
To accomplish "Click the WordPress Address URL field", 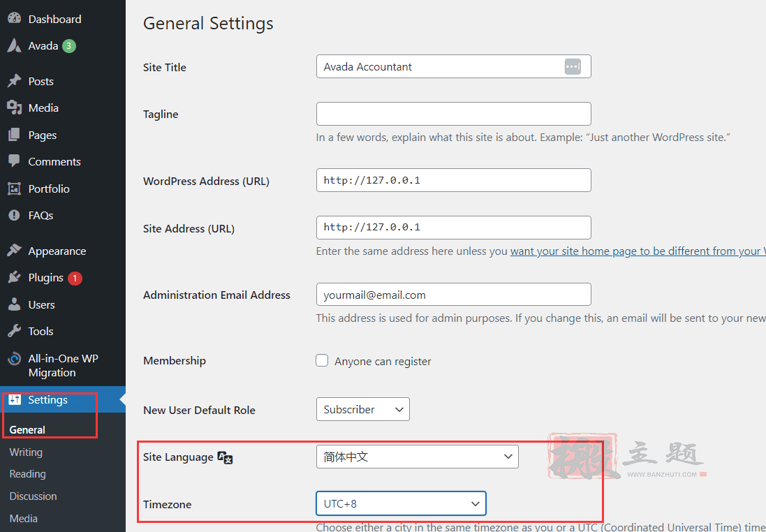I will (453, 179).
